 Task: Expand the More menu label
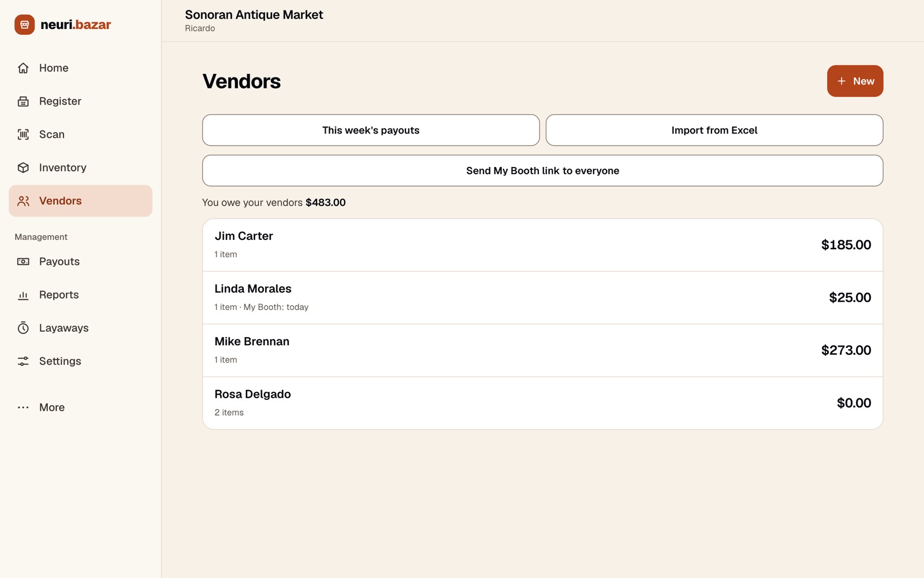coord(52,407)
